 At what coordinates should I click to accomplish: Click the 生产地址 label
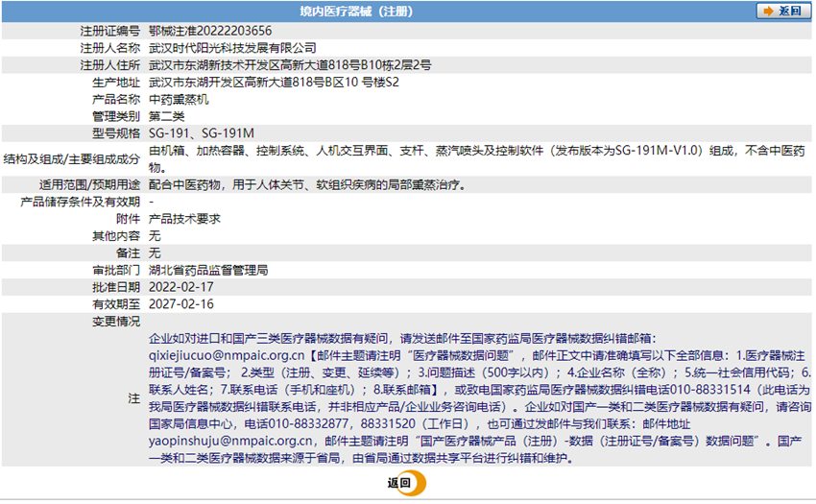(x=116, y=83)
